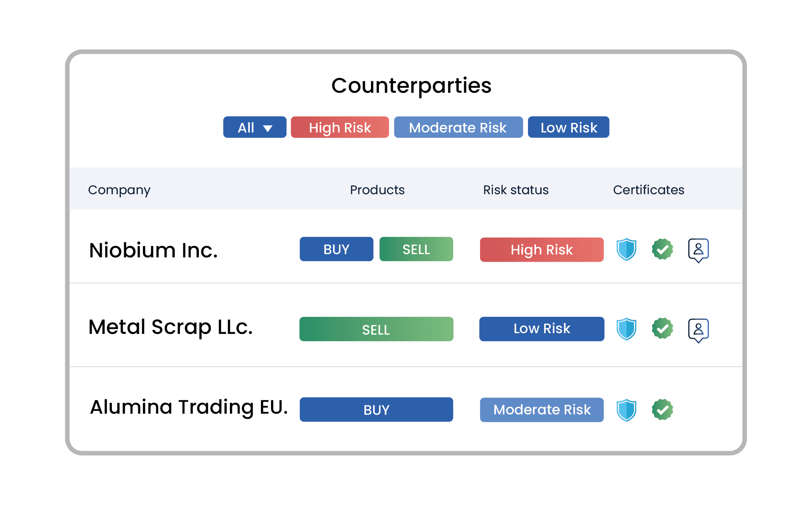
Task: Open the All filter dropdown
Action: [x=254, y=127]
